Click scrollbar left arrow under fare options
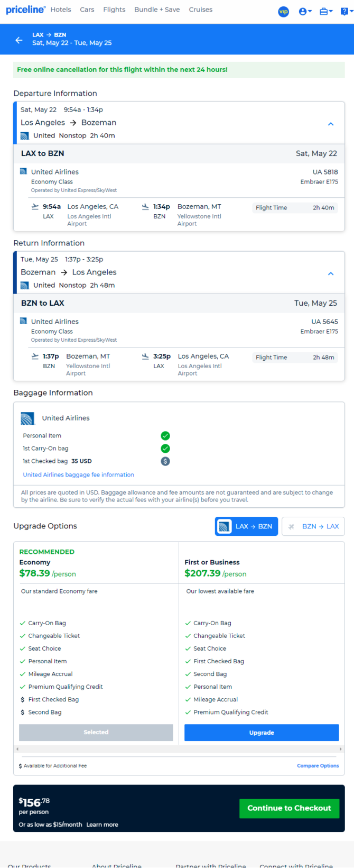 [17, 749]
